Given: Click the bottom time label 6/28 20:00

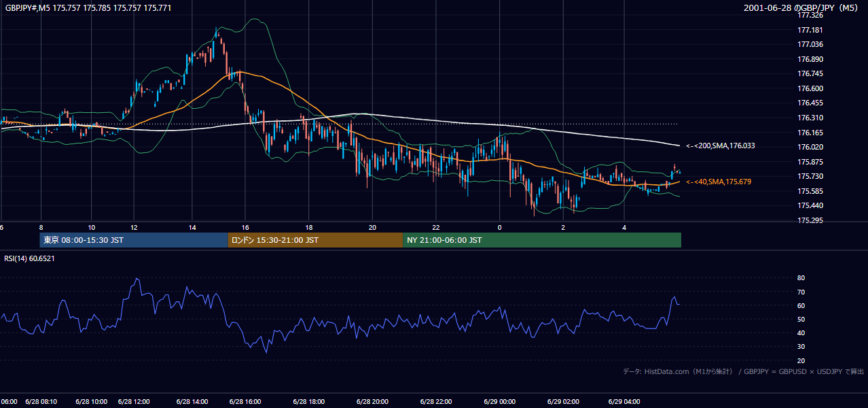Looking at the screenshot, I should (x=372, y=401).
